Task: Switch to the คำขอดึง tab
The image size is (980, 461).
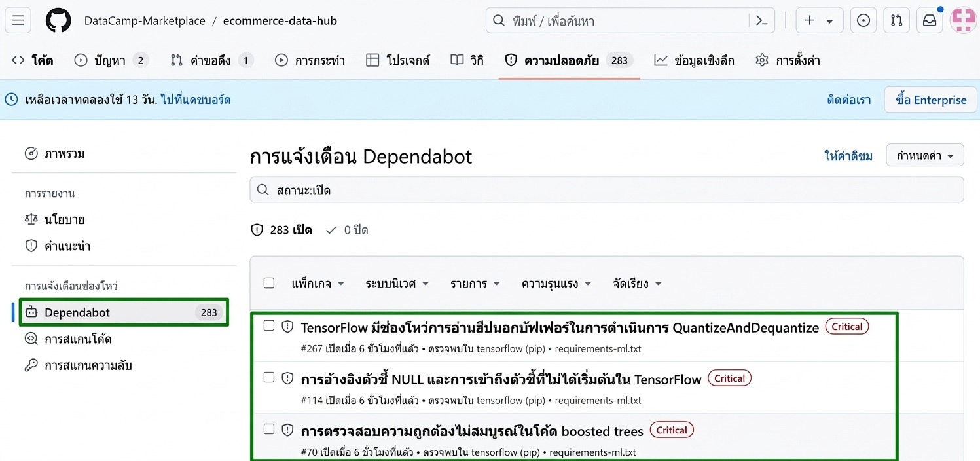Action: pyautogui.click(x=211, y=61)
